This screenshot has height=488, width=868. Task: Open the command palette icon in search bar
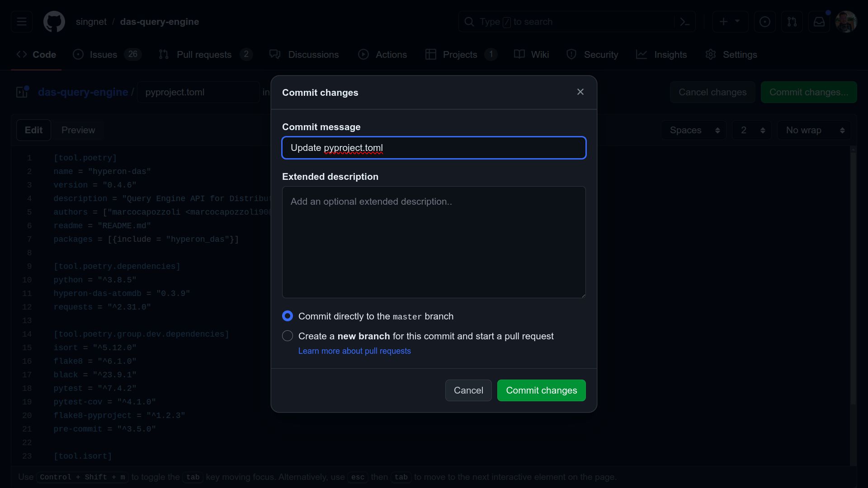[685, 22]
